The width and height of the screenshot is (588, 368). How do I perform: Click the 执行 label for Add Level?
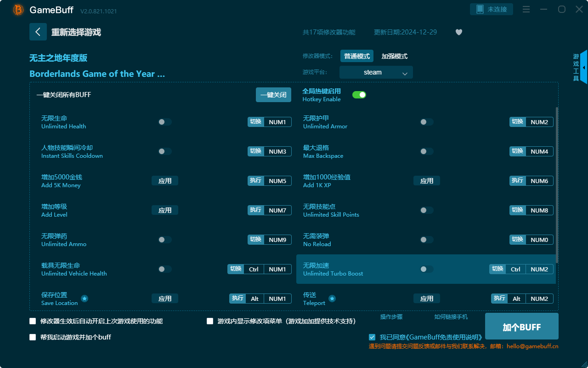[x=256, y=210]
